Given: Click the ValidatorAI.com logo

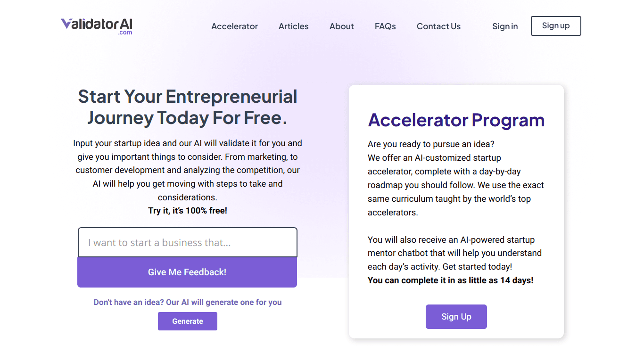Looking at the screenshot, I should pos(97,26).
